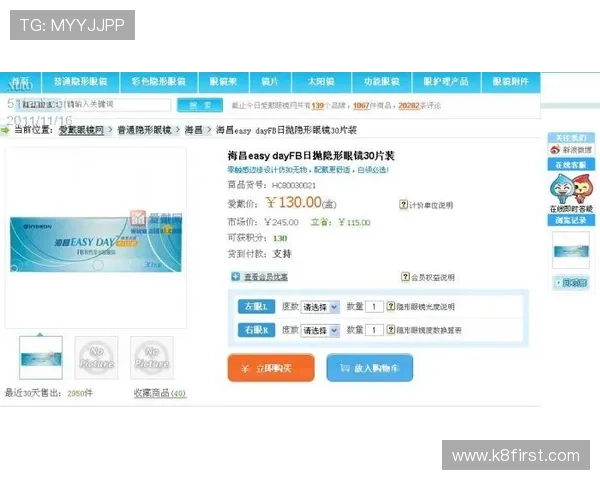The height and width of the screenshot is (480, 600).
Task: Open the 在线客服 mascot chat icon
Action: tap(571, 189)
